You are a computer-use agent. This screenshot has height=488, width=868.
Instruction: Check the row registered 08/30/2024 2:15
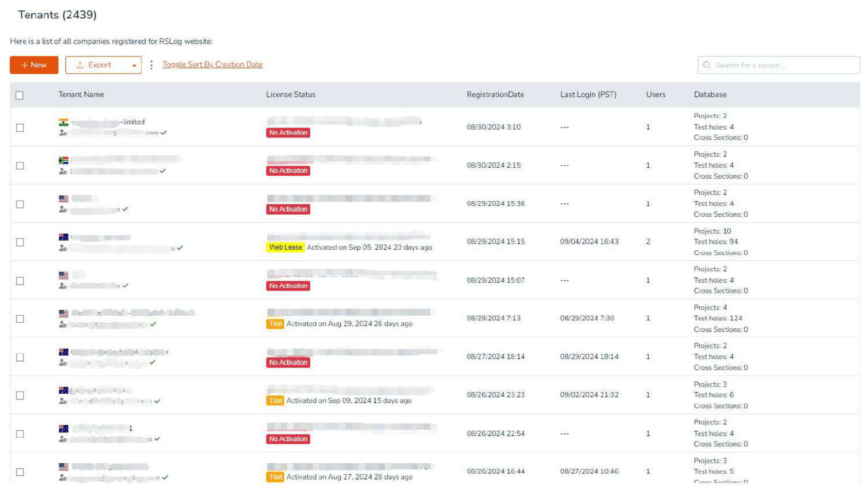coord(20,166)
